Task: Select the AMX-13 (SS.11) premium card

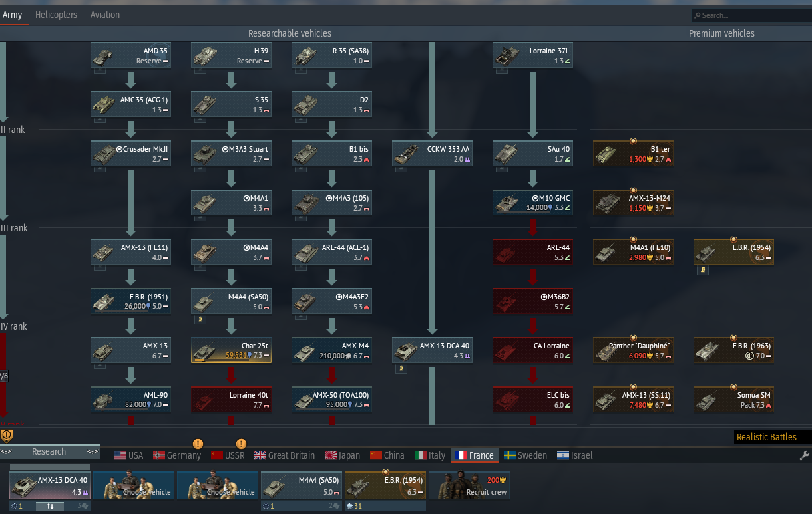Action: coord(634,400)
